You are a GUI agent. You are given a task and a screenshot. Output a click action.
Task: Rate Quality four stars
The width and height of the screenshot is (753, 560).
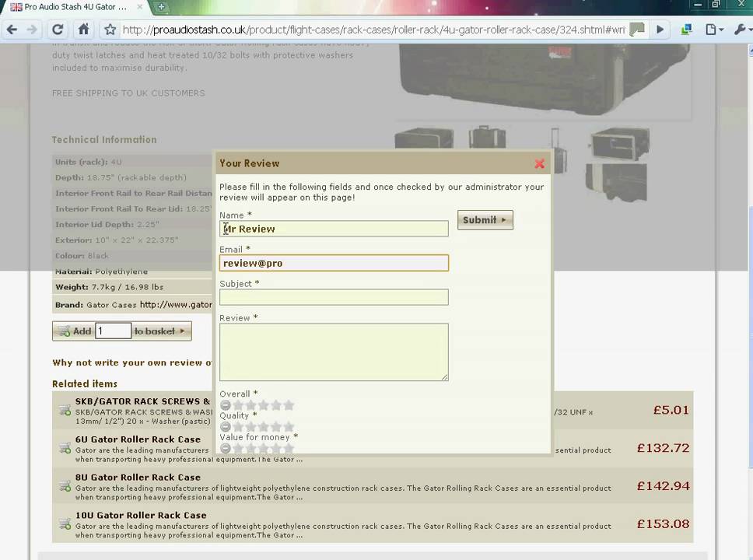click(x=276, y=427)
